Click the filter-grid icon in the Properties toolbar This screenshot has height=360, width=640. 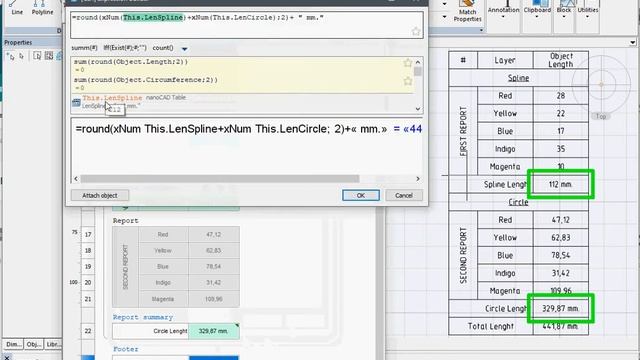coord(49,56)
